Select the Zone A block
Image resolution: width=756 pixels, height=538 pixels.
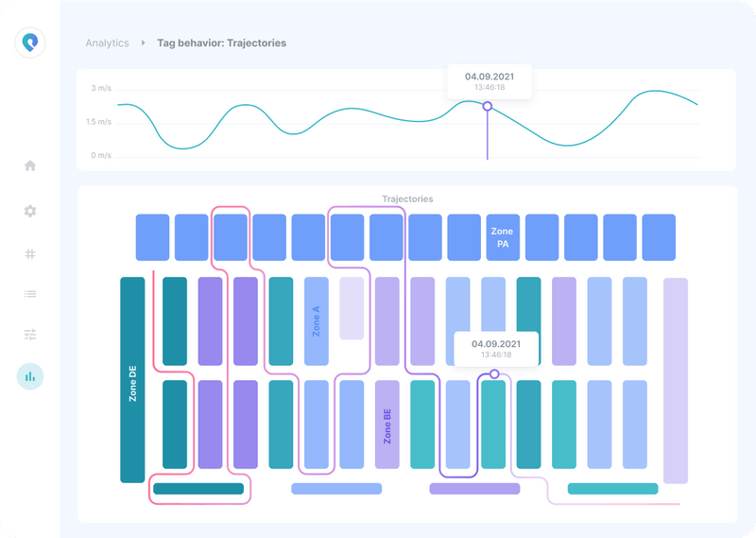[317, 321]
